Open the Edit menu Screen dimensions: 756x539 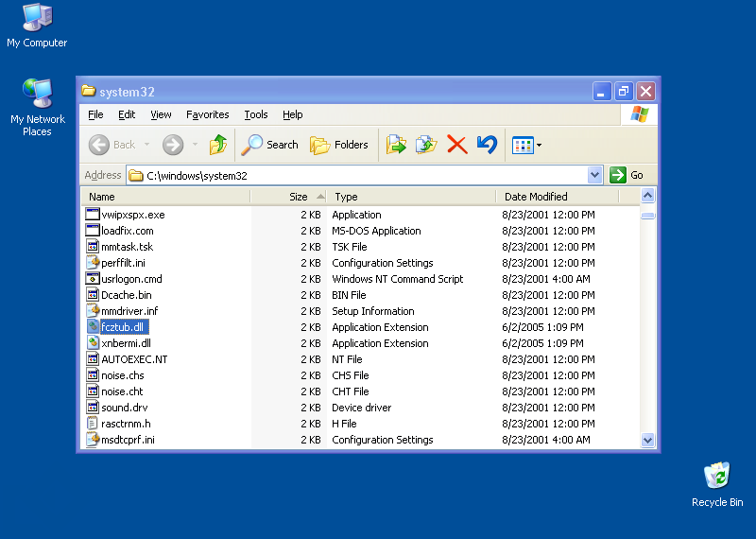point(127,114)
